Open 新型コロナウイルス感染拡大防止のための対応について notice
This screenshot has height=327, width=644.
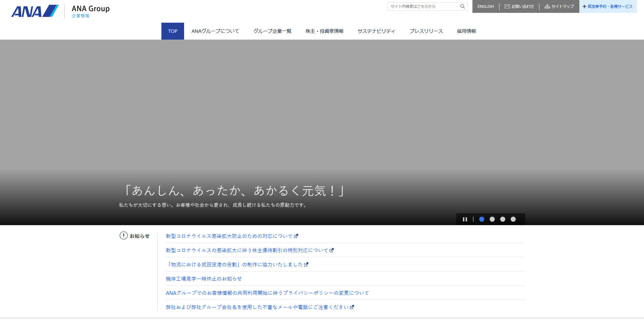[x=232, y=236]
